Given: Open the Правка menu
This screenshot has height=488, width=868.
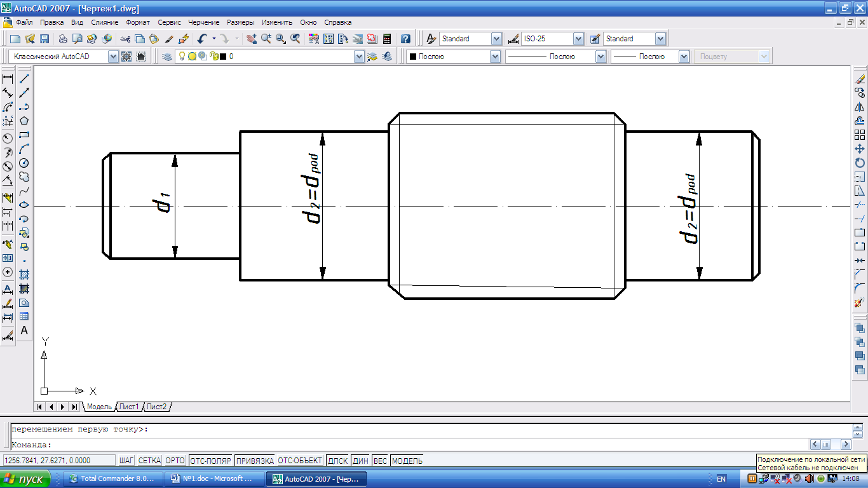Looking at the screenshot, I should click(x=52, y=22).
